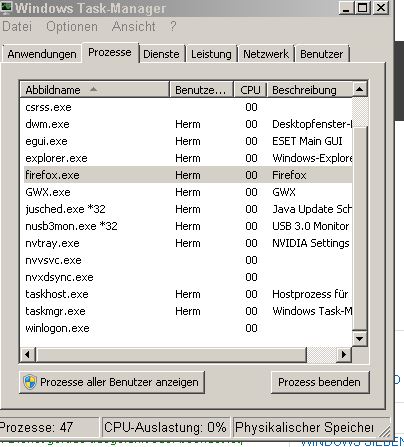Click the ESET Main GUI description

pos(307,141)
